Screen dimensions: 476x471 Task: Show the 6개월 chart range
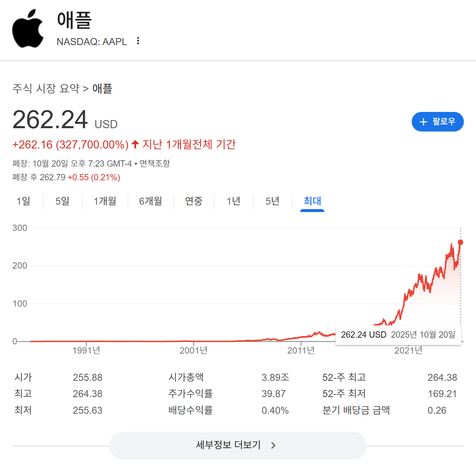(x=151, y=201)
